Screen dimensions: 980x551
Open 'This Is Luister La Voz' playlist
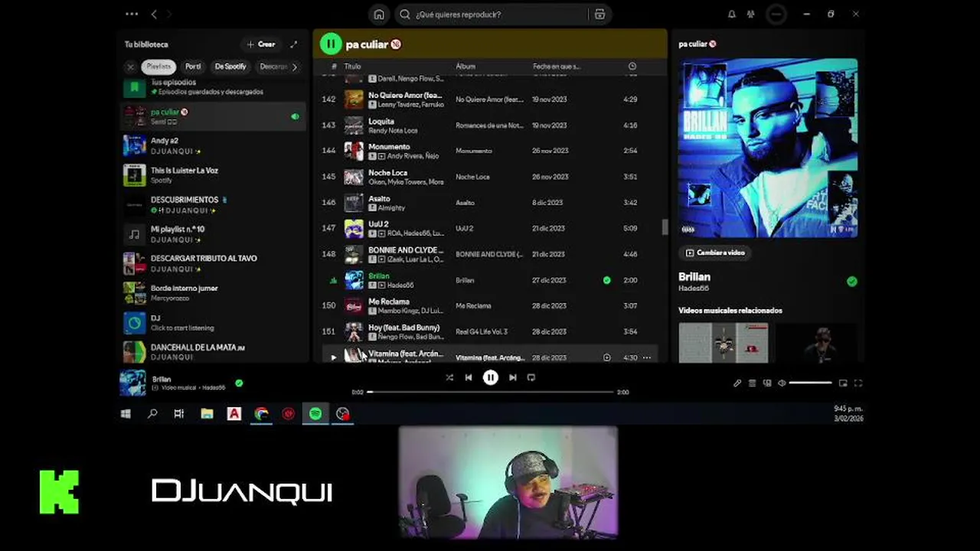[214, 175]
